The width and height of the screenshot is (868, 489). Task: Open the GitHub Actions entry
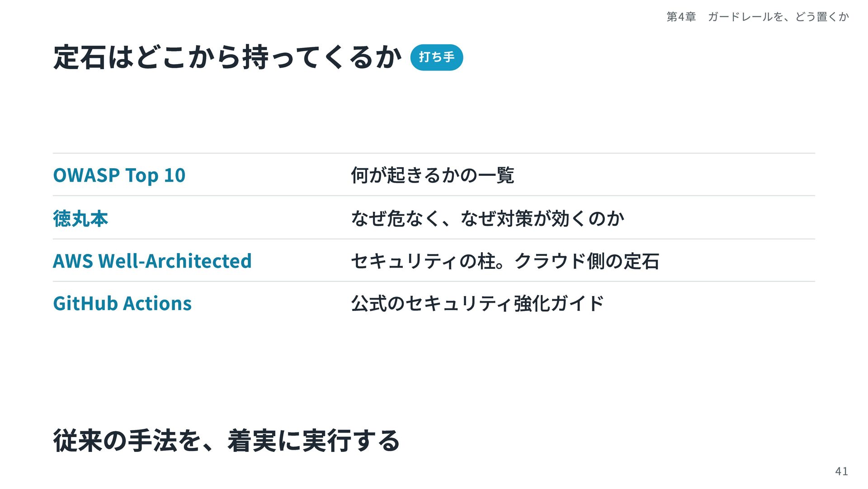click(123, 304)
